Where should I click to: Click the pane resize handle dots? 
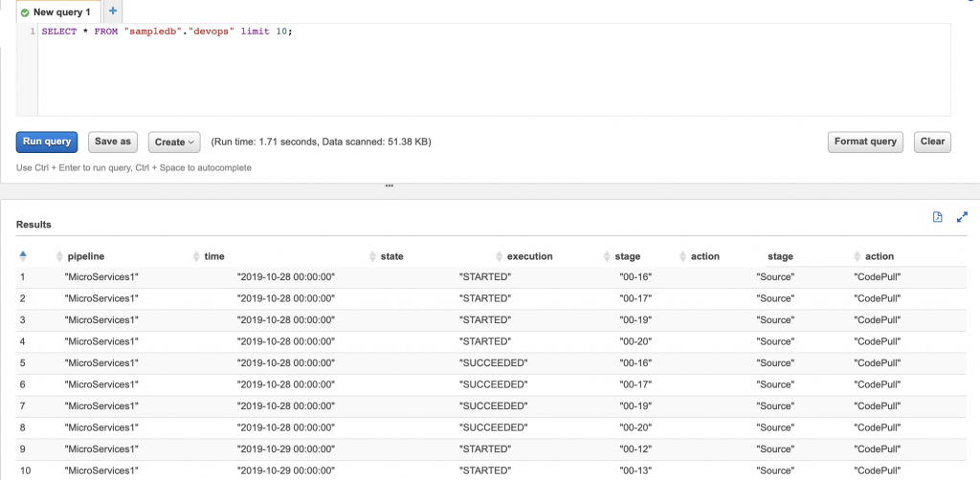[389, 186]
